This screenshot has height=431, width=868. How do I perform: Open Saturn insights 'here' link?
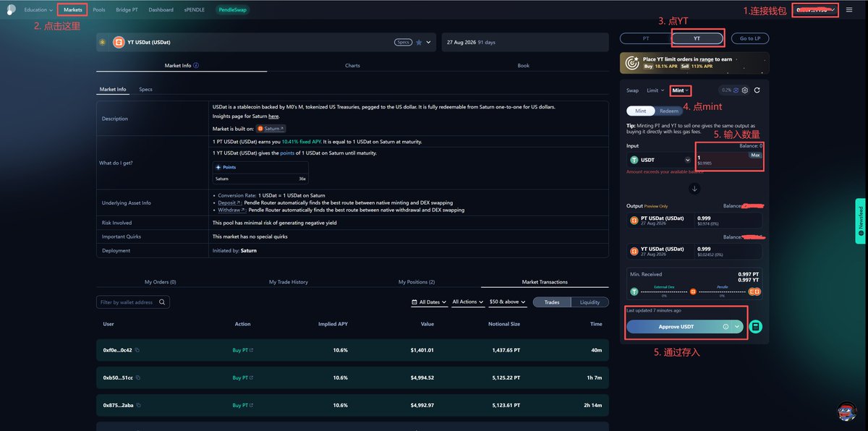[273, 116]
